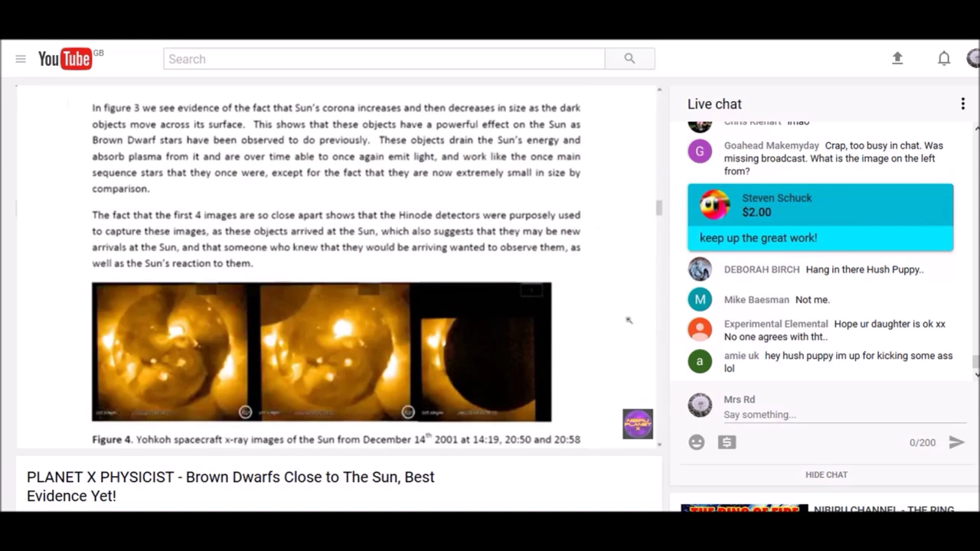The height and width of the screenshot is (551, 980).
Task: Open Steven Schuck $2.00 super chat card
Action: 820,217
